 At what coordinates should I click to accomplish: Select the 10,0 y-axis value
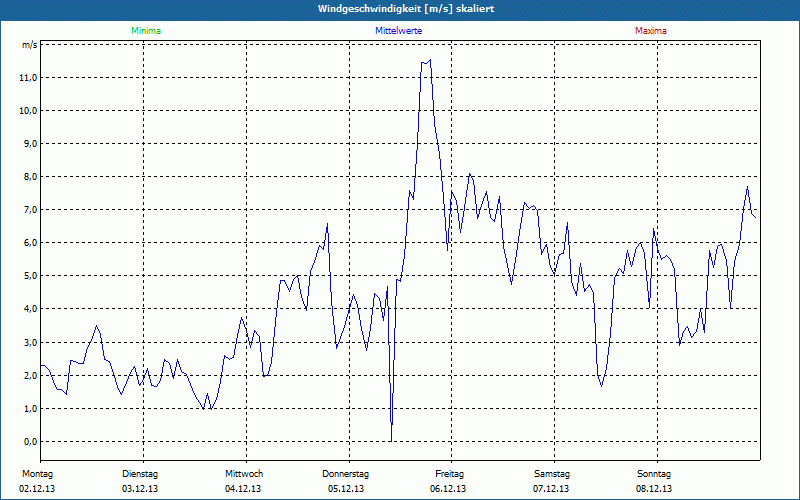click(x=29, y=111)
